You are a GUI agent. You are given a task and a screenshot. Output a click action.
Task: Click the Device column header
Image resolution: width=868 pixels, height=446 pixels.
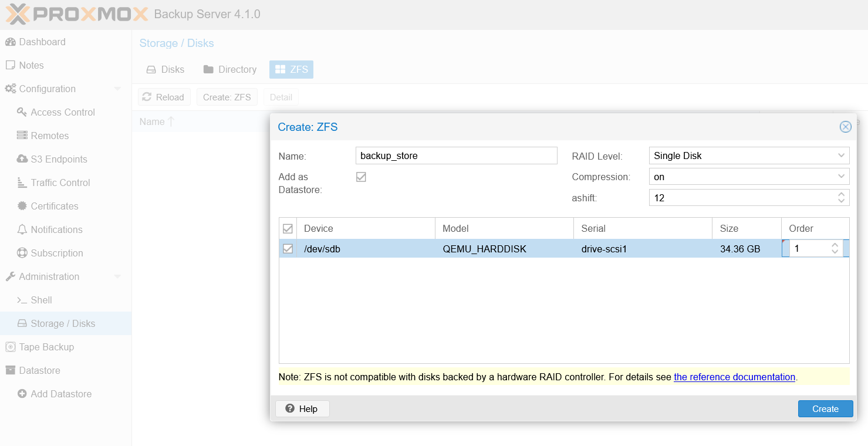point(366,228)
